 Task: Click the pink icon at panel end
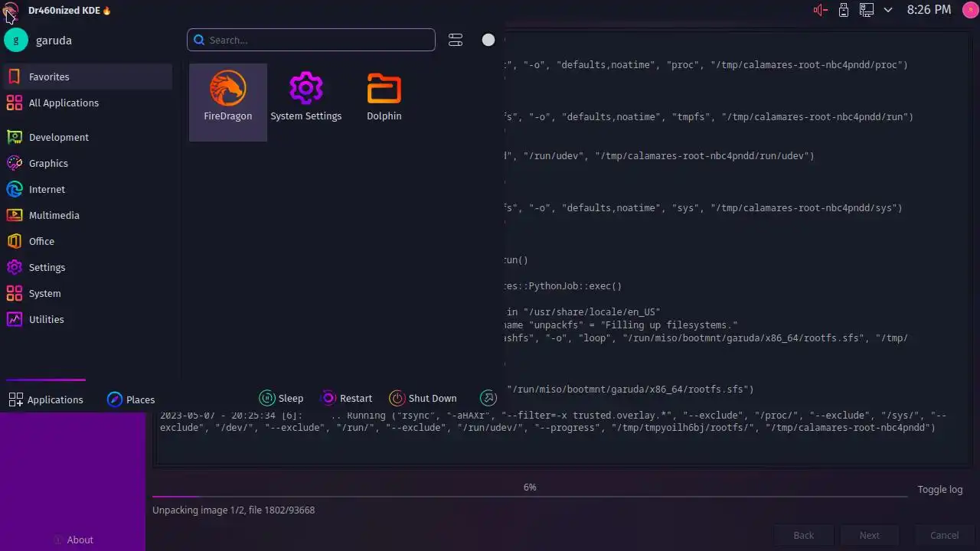(x=969, y=10)
